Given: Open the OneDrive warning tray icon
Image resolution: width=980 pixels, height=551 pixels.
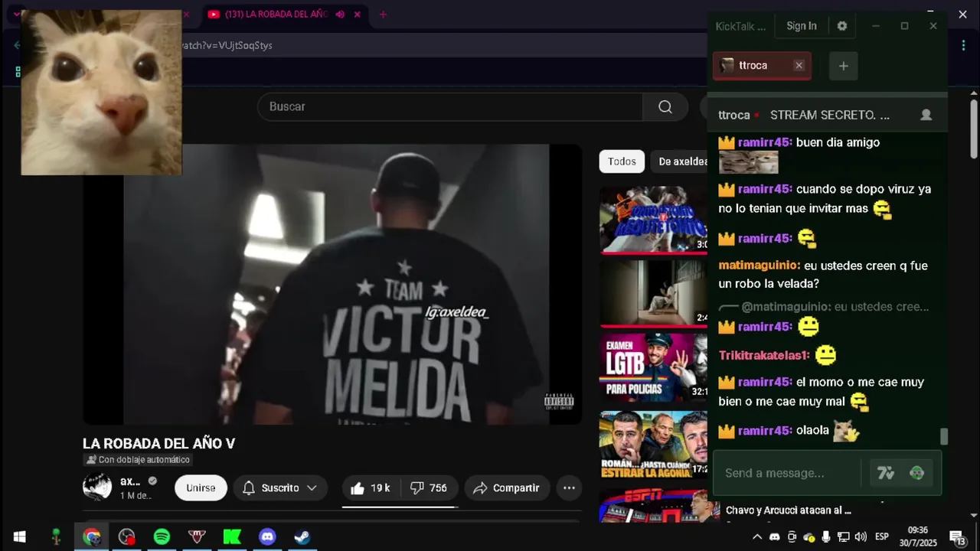Looking at the screenshot, I should (x=808, y=536).
